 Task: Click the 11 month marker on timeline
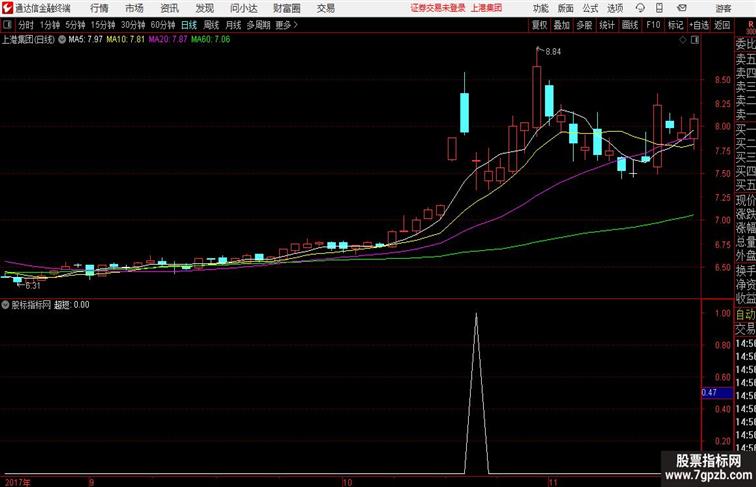553,482
